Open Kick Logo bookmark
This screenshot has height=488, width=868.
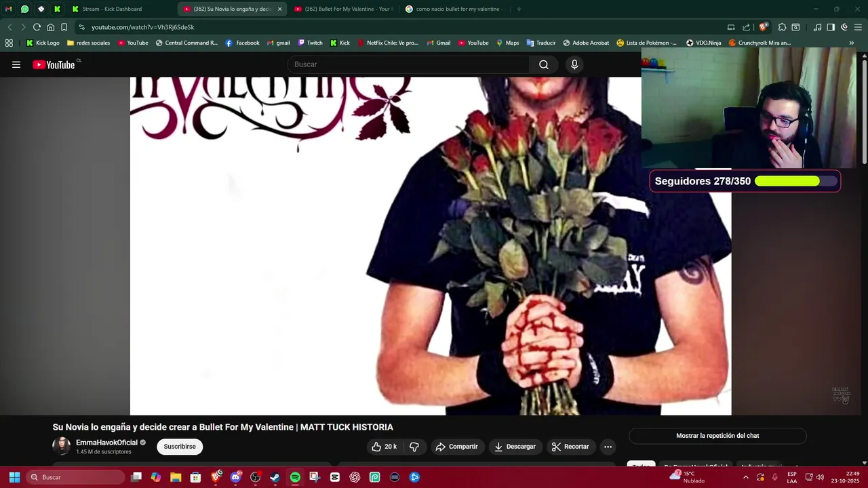43,43
